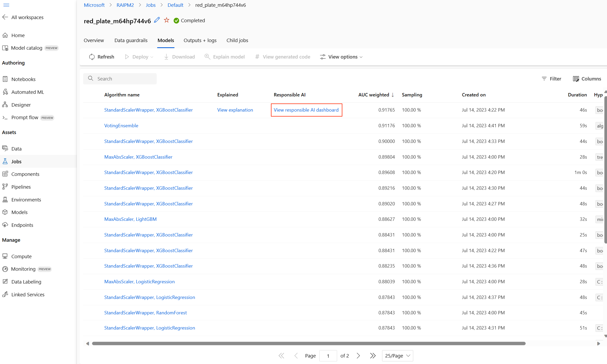The width and height of the screenshot is (607, 364).
Task: Favorite the job with star icon
Action: [x=167, y=20]
